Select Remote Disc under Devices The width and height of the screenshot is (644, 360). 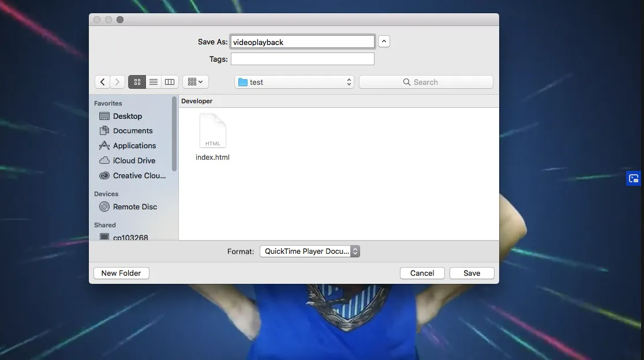point(133,207)
